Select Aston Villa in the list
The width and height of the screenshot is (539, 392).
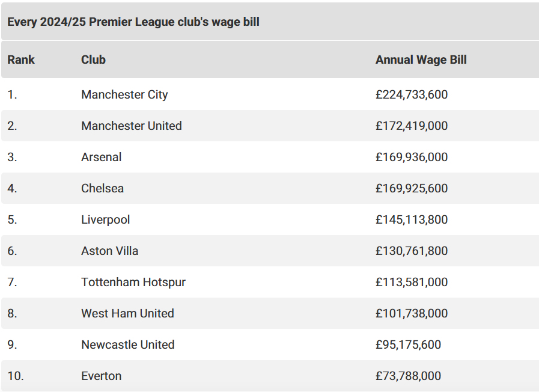click(109, 251)
